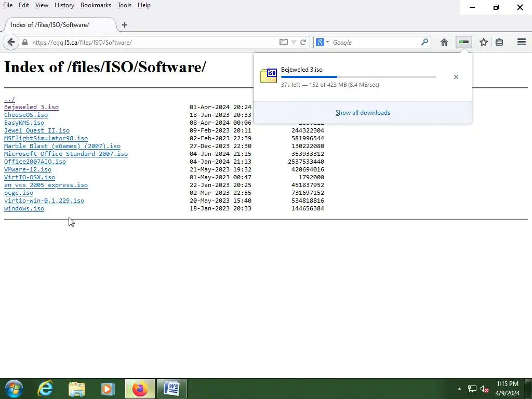Click Jewel Quest II.iso link
This screenshot has height=399, width=532.
click(37, 130)
